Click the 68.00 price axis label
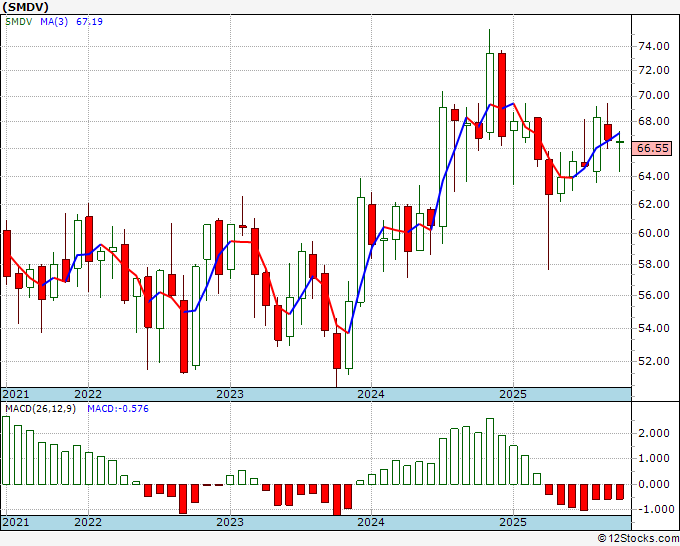The image size is (680, 546). pyautogui.click(x=653, y=121)
